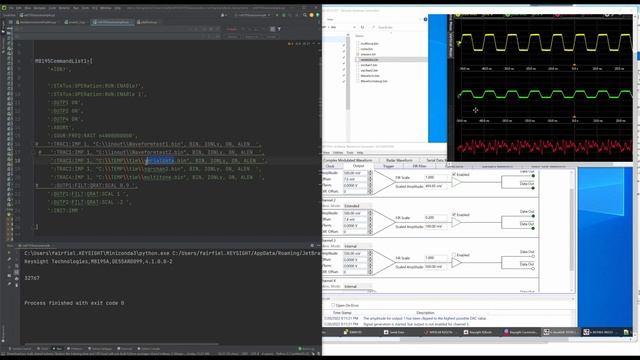This screenshot has height=360, width=640.
Task: Open the Python Console tool window tab
Action: click(x=150, y=349)
